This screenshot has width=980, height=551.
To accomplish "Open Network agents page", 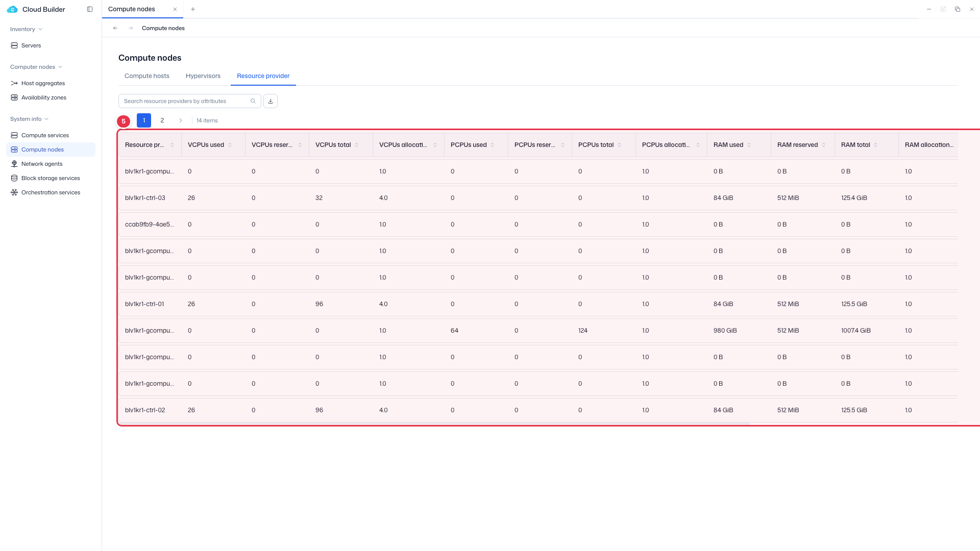I will pos(51,164).
